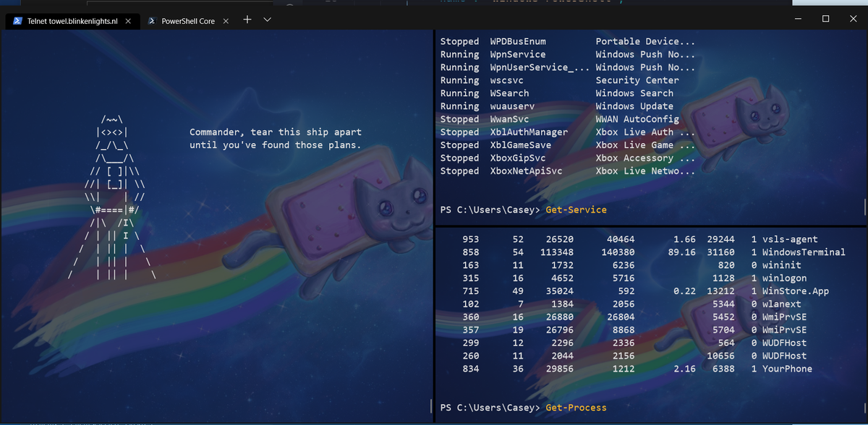The image size is (868, 425).
Task: Open the tab options chevron menu
Action: point(267,20)
